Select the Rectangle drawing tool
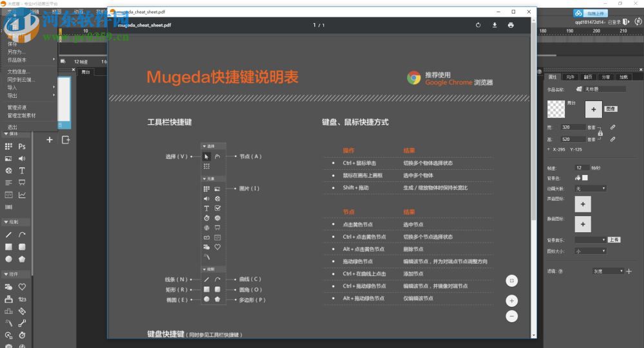Image resolution: width=644 pixels, height=348 pixels. (8, 246)
